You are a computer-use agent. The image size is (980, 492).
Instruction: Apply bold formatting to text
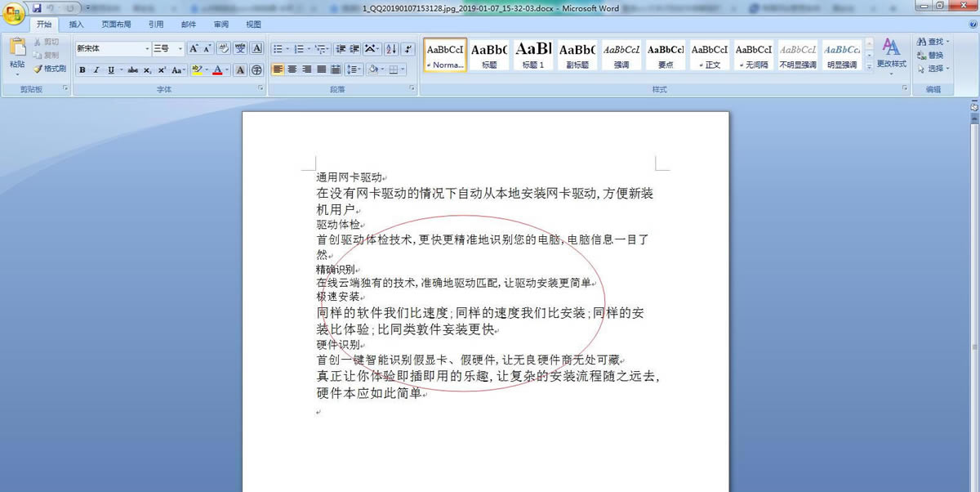tap(82, 69)
